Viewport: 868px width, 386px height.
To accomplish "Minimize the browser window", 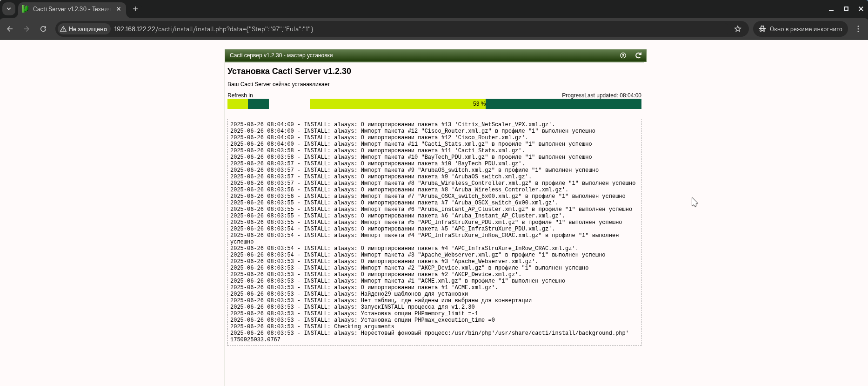I will click(x=831, y=9).
